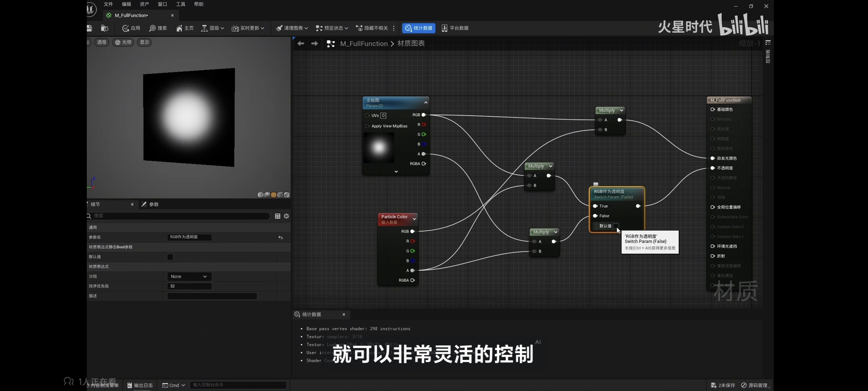Click the 排序优先级 value field showing 32
The width and height of the screenshot is (868, 391).
pos(189,286)
